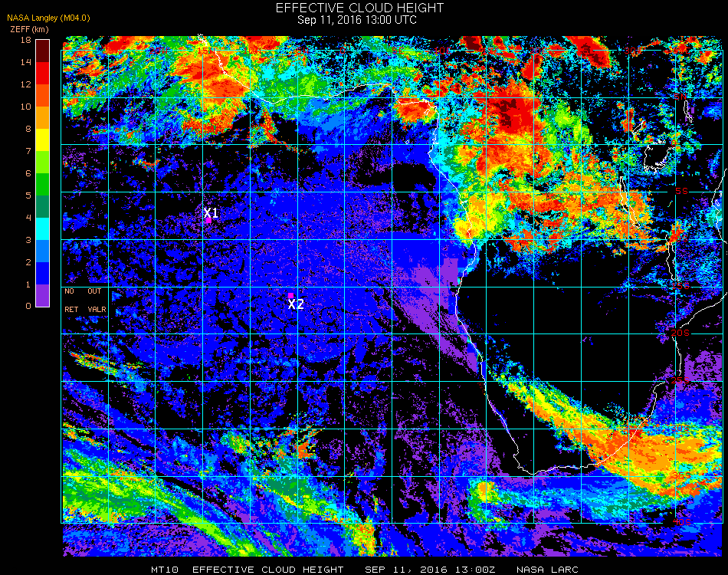Click the 'RET' label beside the legend

(71, 309)
